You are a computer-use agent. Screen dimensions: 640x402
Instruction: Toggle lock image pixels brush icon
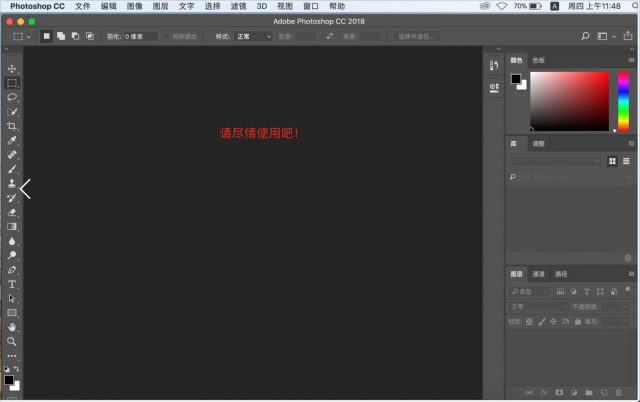tap(542, 322)
